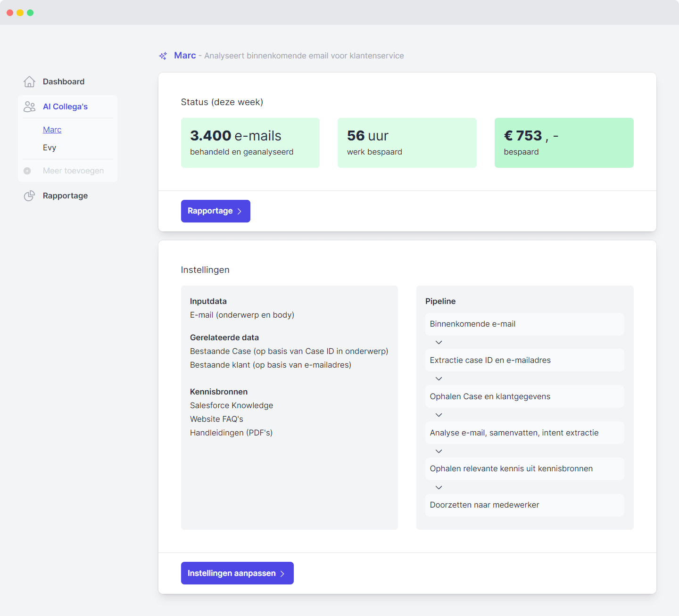Image resolution: width=679 pixels, height=616 pixels.
Task: Click the Instellingen section heading
Action: pos(205,270)
